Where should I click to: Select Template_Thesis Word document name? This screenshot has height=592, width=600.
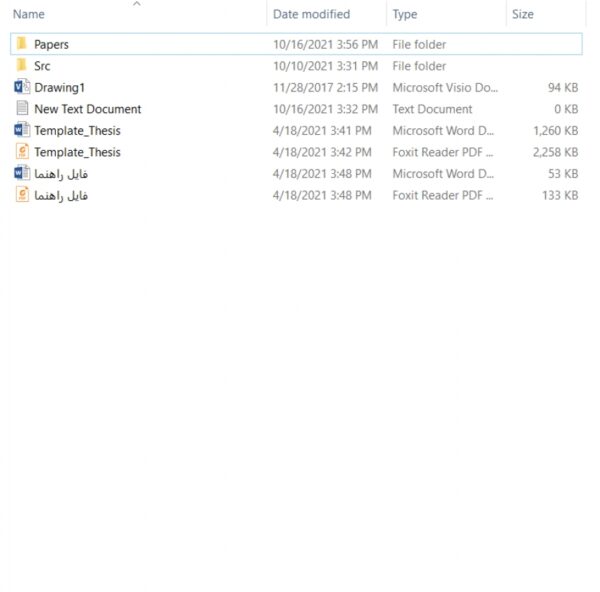coord(77,131)
